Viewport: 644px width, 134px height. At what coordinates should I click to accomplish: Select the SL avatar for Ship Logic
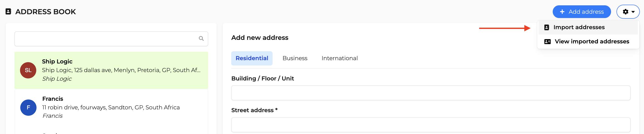coord(28,70)
